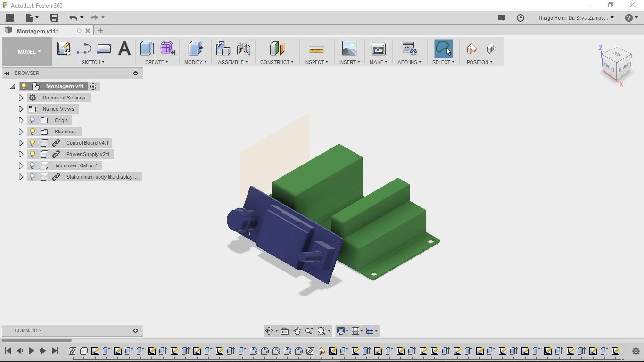This screenshot has height=362, width=644.
Task: Click the Measure tool icon
Action: (x=316, y=49)
